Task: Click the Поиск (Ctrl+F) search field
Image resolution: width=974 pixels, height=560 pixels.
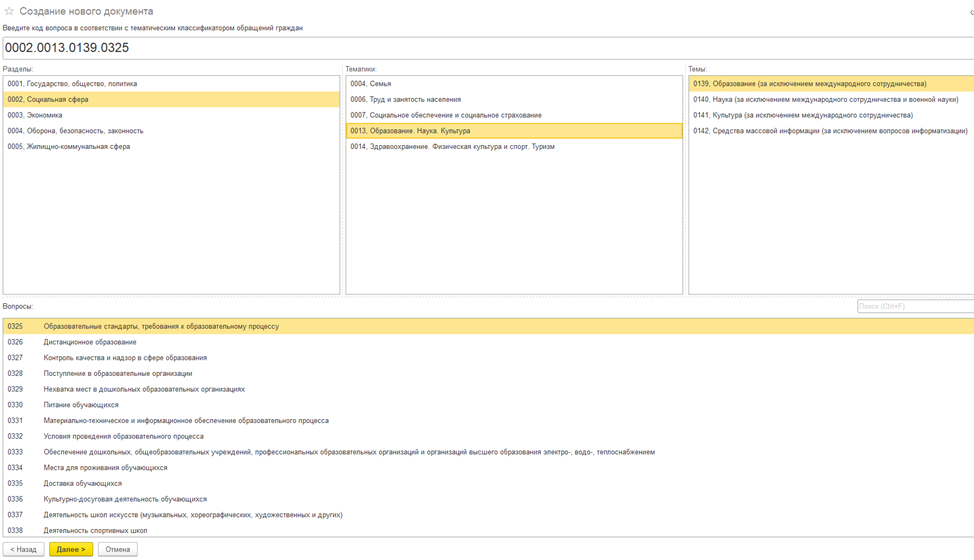Action: 914,307
